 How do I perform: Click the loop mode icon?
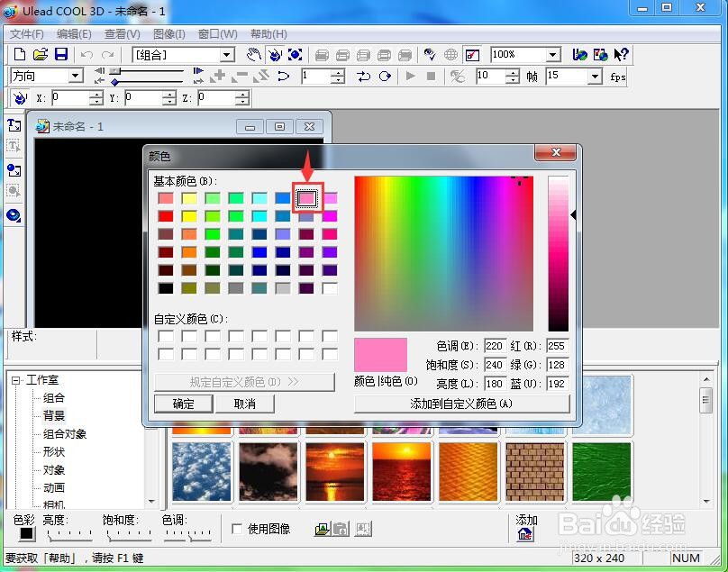pyautogui.click(x=385, y=76)
